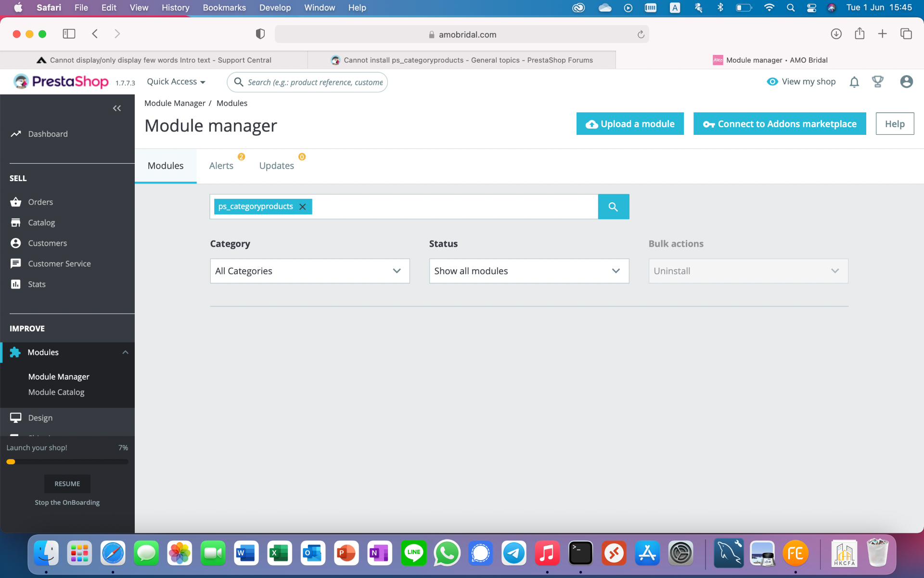Switch to the Alerts tab

point(221,166)
